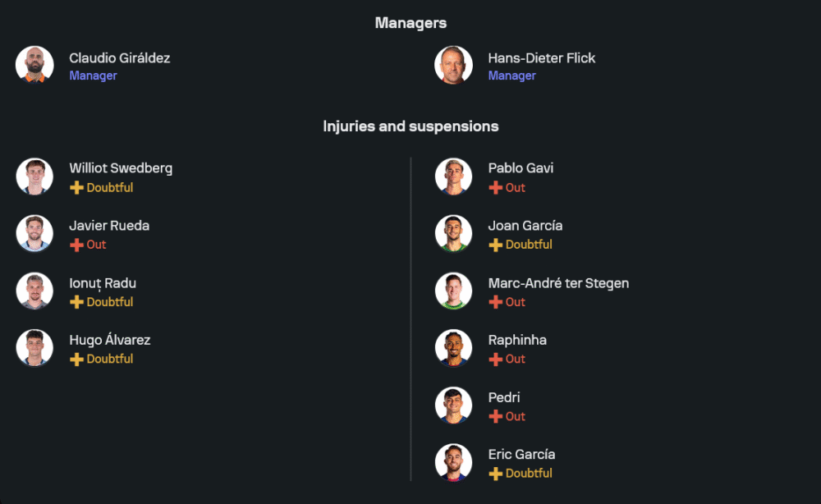Click the Manager label under Claudio Giráldez

(x=93, y=76)
